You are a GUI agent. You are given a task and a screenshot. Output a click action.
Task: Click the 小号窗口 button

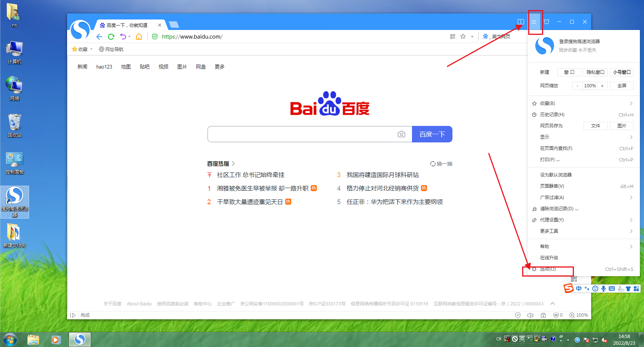pyautogui.click(x=622, y=72)
